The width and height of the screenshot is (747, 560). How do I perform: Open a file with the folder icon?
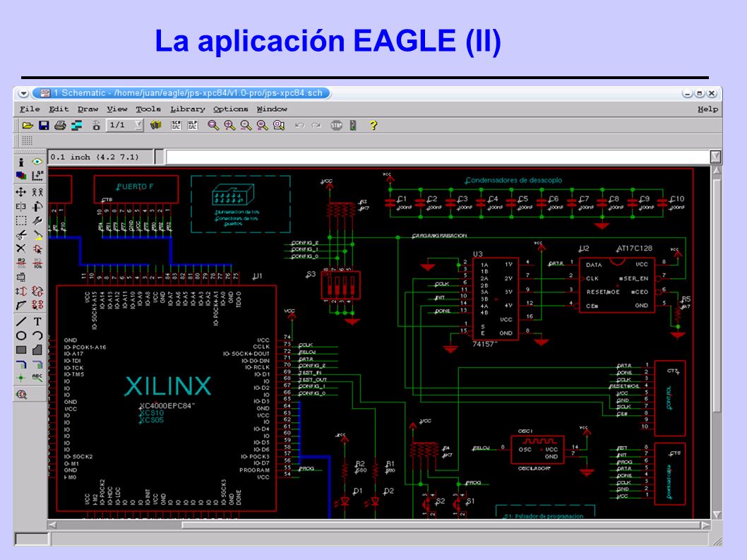(28, 126)
